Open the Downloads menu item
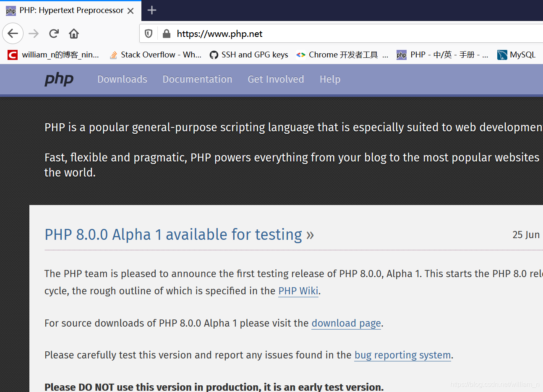Viewport: 543px width, 392px height. 122,79
